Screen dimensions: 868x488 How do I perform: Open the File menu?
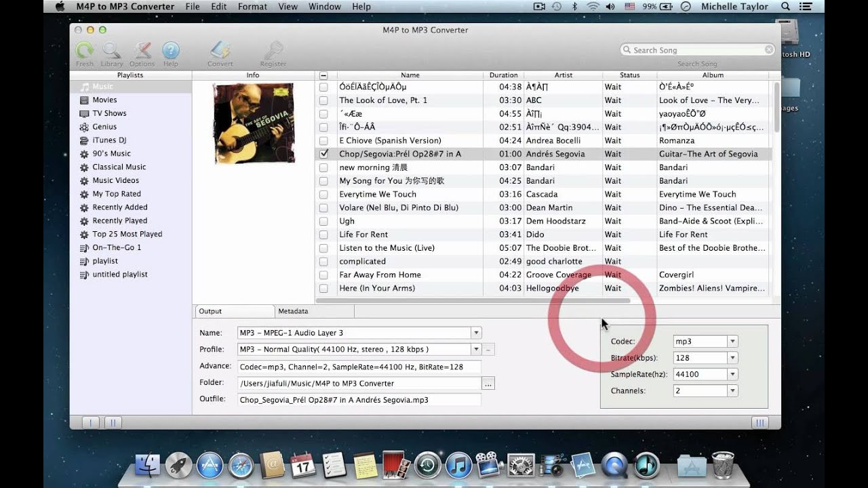click(x=193, y=7)
